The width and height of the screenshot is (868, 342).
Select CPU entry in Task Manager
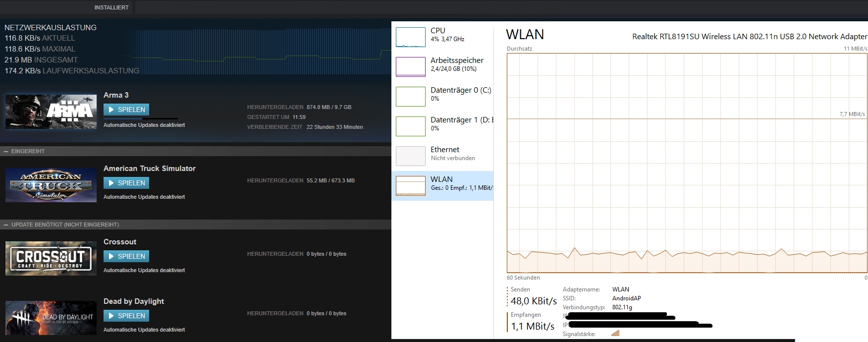(443, 37)
